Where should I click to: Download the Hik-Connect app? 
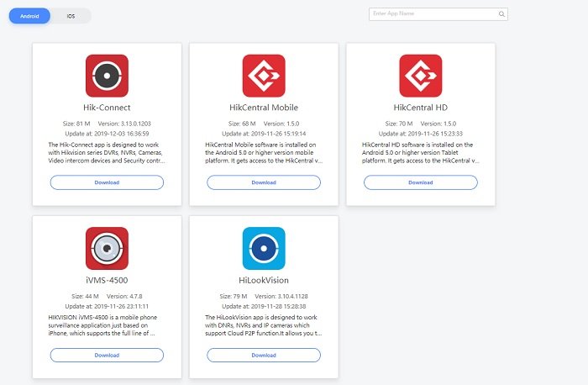(107, 182)
